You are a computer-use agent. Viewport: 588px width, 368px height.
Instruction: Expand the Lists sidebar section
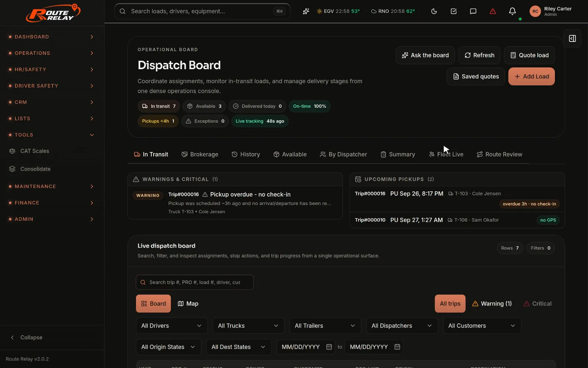(52, 118)
